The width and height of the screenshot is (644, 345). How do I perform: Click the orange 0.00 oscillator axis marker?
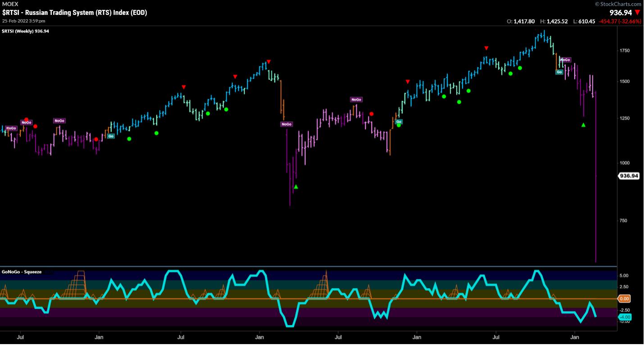[x=624, y=299]
